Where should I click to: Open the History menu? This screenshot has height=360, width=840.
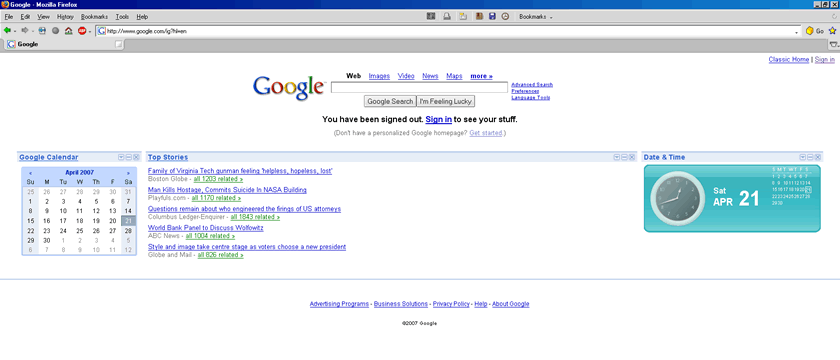point(65,17)
